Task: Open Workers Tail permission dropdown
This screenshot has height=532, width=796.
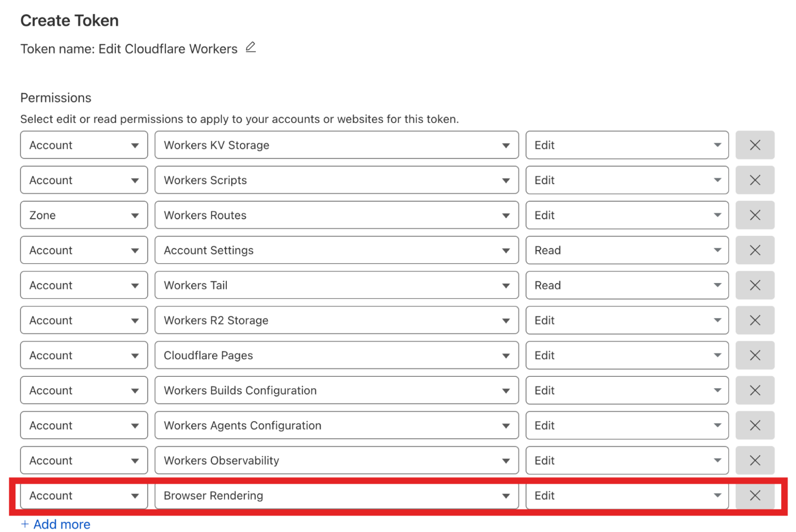Action: pyautogui.click(x=337, y=285)
